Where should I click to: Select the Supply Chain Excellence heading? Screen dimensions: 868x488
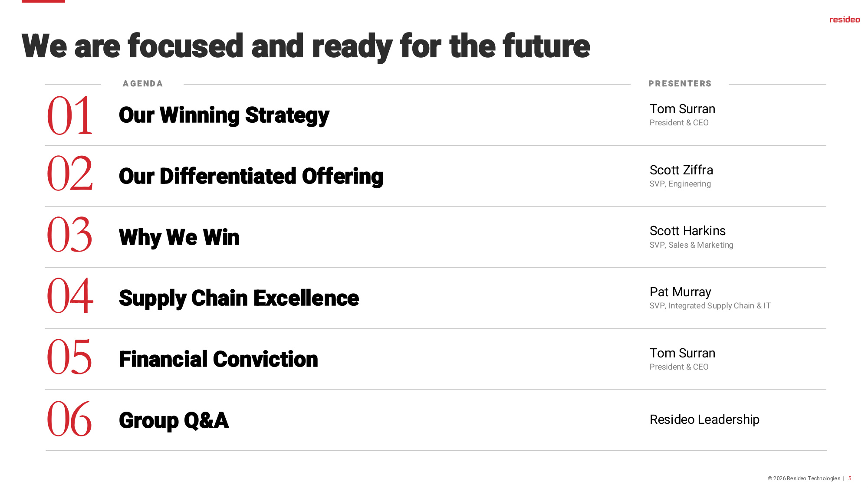(239, 298)
